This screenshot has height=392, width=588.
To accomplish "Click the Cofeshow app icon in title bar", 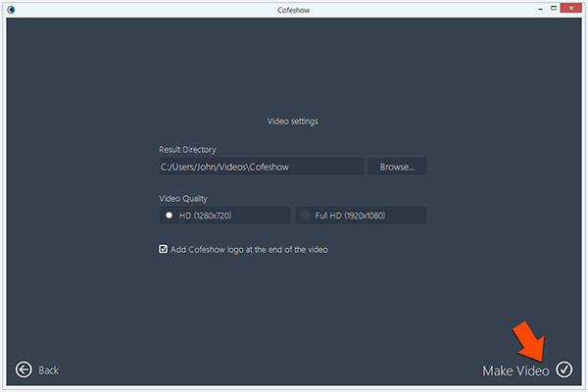I will (x=11, y=10).
